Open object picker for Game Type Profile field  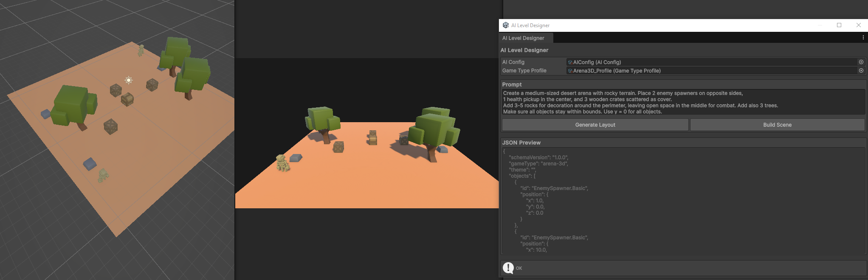pyautogui.click(x=861, y=70)
